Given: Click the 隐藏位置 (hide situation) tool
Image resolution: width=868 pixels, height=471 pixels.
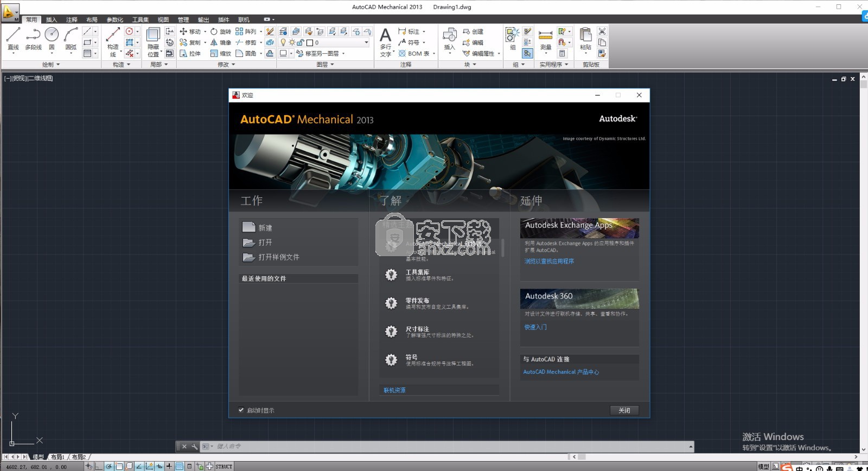Looking at the screenshot, I should pyautogui.click(x=154, y=42).
